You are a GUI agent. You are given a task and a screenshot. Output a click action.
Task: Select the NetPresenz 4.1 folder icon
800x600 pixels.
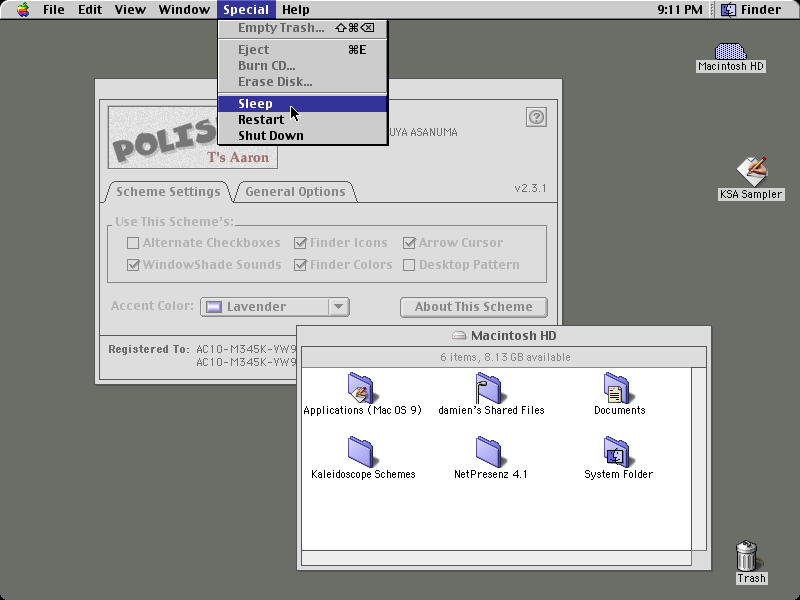point(489,452)
